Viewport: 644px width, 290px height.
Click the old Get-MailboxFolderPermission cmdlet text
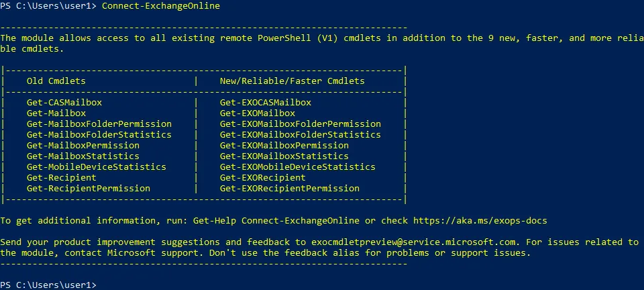point(99,124)
